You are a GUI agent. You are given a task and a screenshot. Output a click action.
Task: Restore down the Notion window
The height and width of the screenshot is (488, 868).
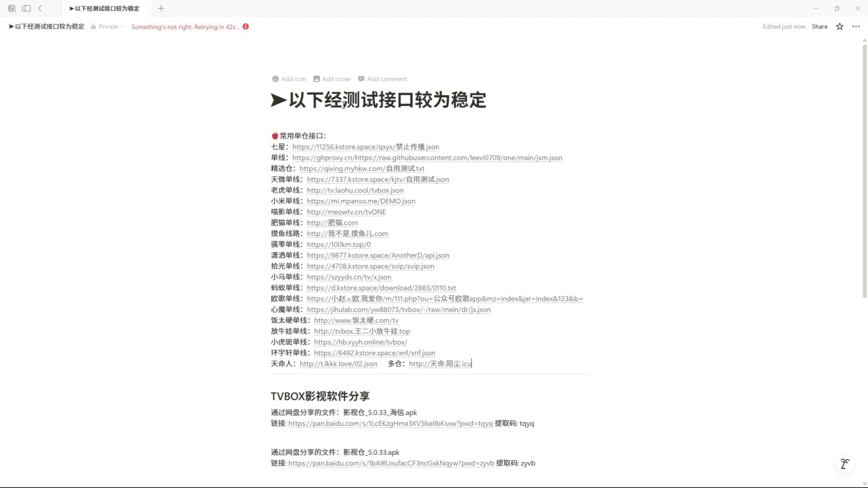tap(837, 8)
